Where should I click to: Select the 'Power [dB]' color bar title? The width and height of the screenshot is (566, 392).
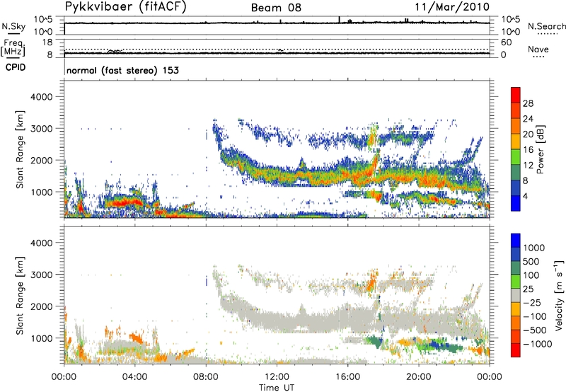pyautogui.click(x=541, y=149)
